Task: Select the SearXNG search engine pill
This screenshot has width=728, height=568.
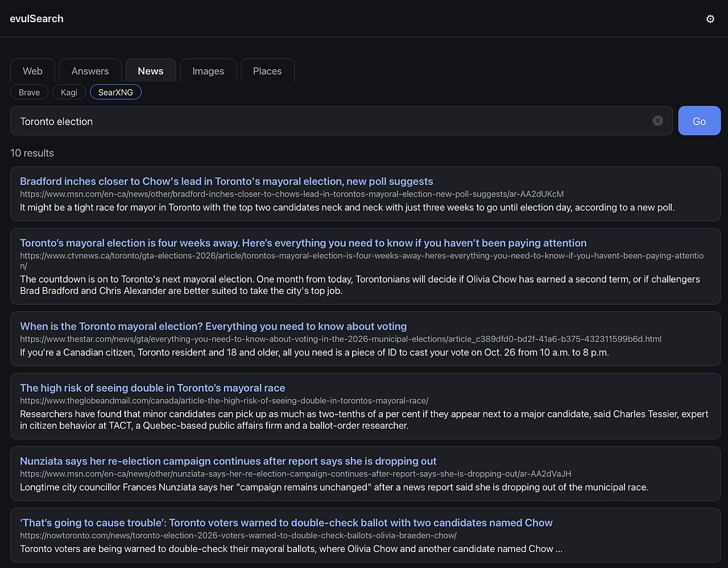Action: [x=115, y=92]
